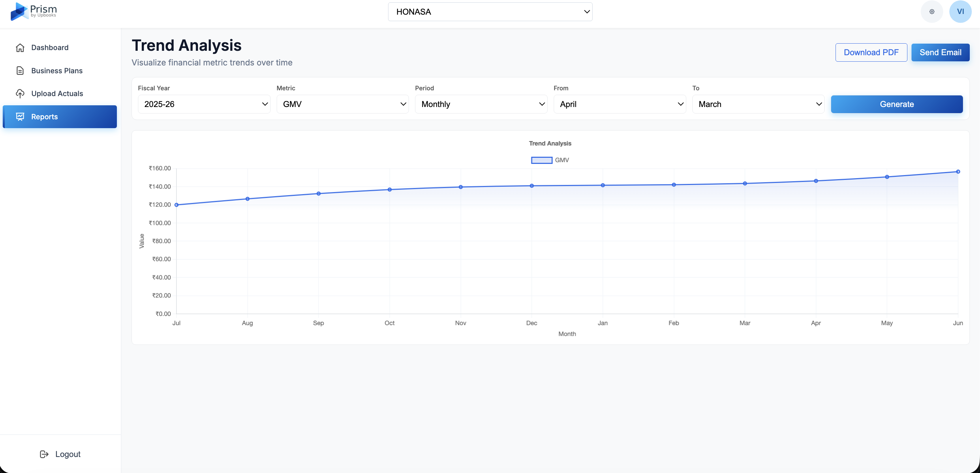
Task: Open settings via the gear icon
Action: click(931, 12)
